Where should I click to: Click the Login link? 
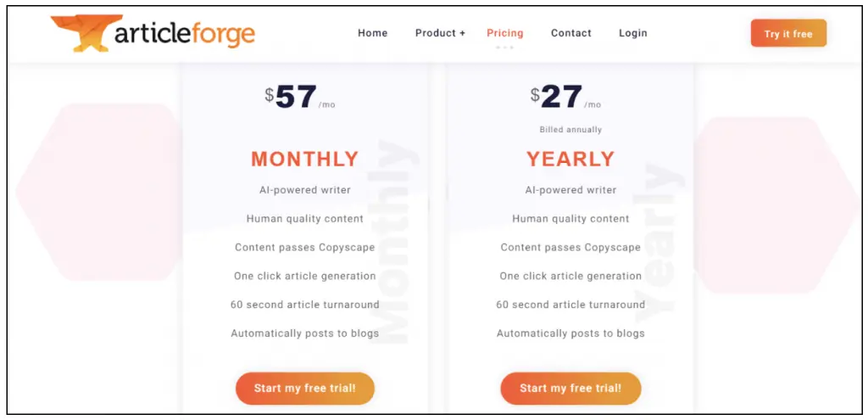pyautogui.click(x=632, y=33)
